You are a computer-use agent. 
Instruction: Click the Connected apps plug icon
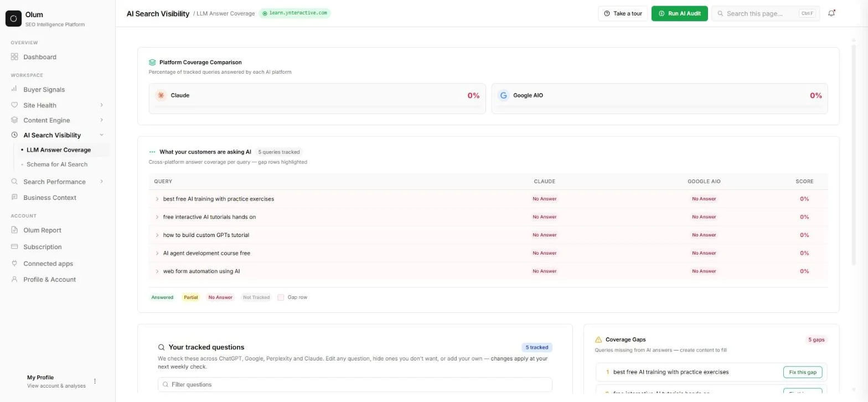click(x=14, y=264)
